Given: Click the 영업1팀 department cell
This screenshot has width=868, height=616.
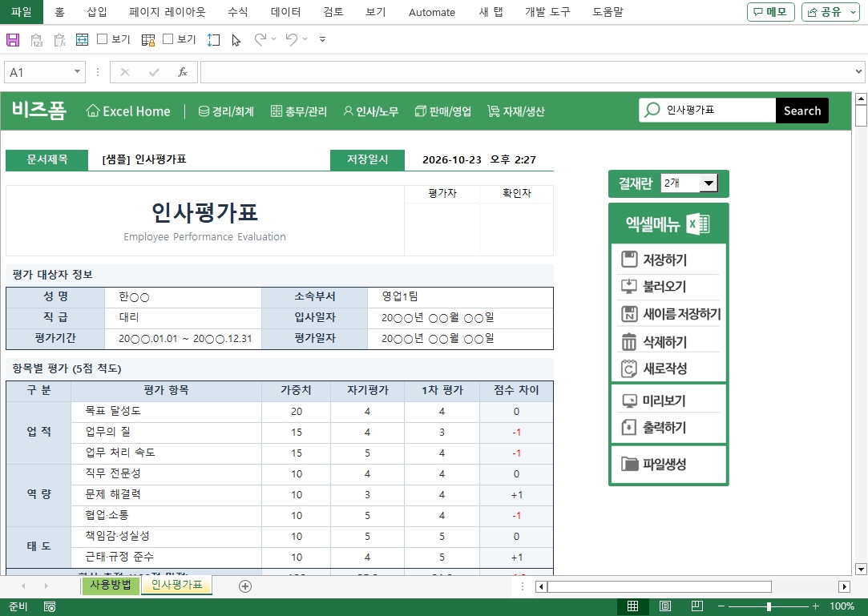Looking at the screenshot, I should (x=460, y=296).
